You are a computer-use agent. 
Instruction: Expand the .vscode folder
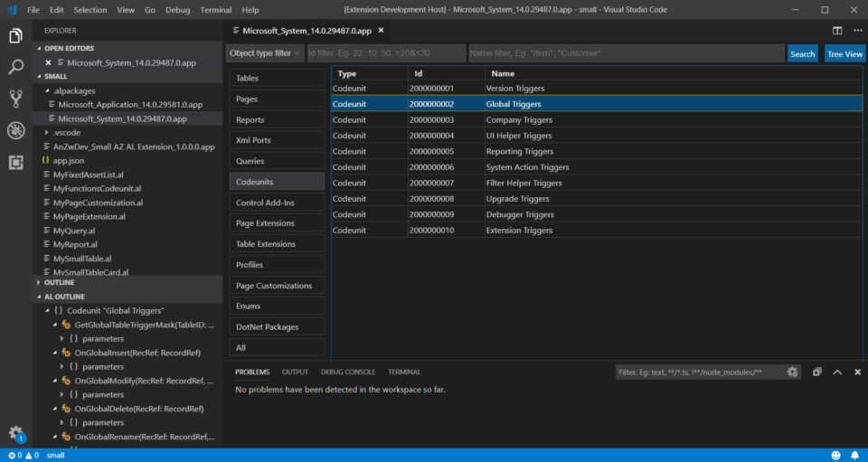coord(47,133)
